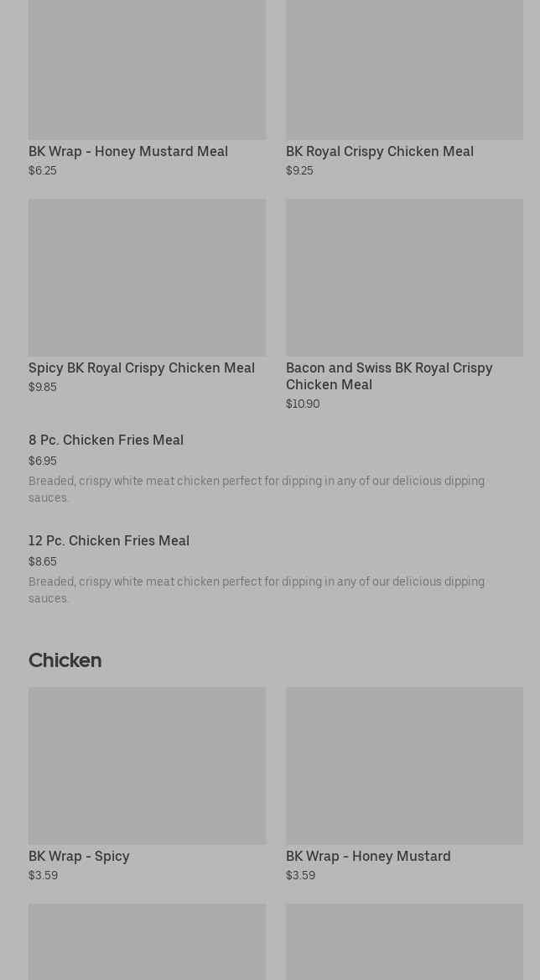The image size is (540, 980).
Task: Select the BK Wrap - Honey Mustard Meal title
Action: (x=128, y=152)
